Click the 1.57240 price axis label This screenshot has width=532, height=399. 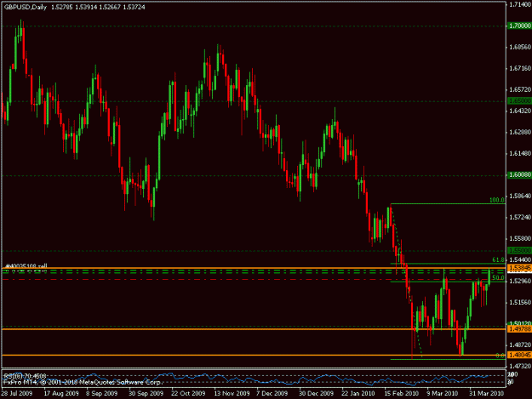pyautogui.click(x=520, y=217)
